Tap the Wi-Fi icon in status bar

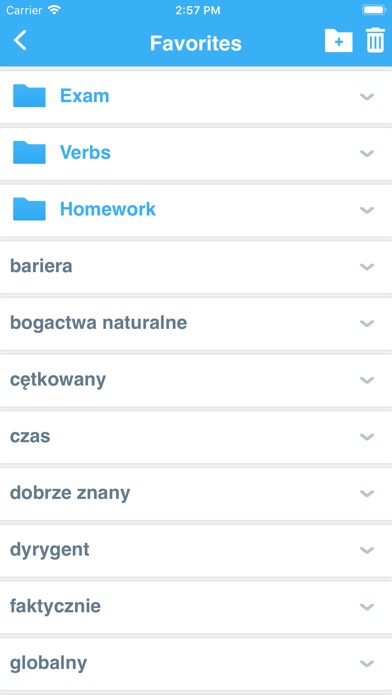pyautogui.click(x=54, y=10)
